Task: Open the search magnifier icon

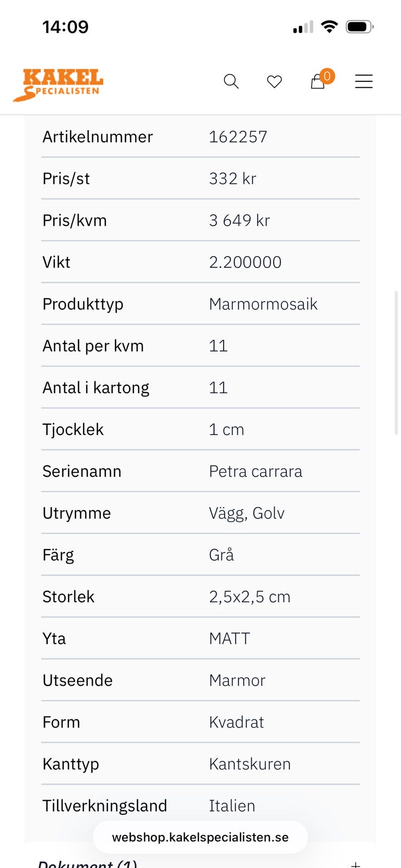Action: click(x=231, y=81)
